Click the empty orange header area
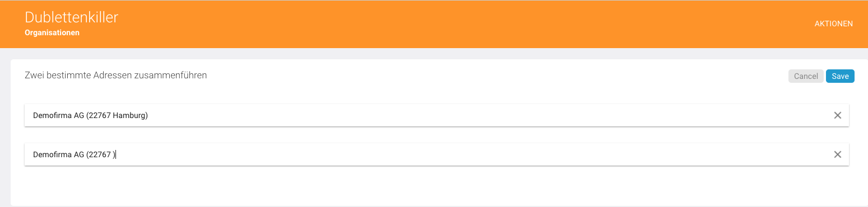Viewport: 868px width, 207px height. (x=448, y=23)
